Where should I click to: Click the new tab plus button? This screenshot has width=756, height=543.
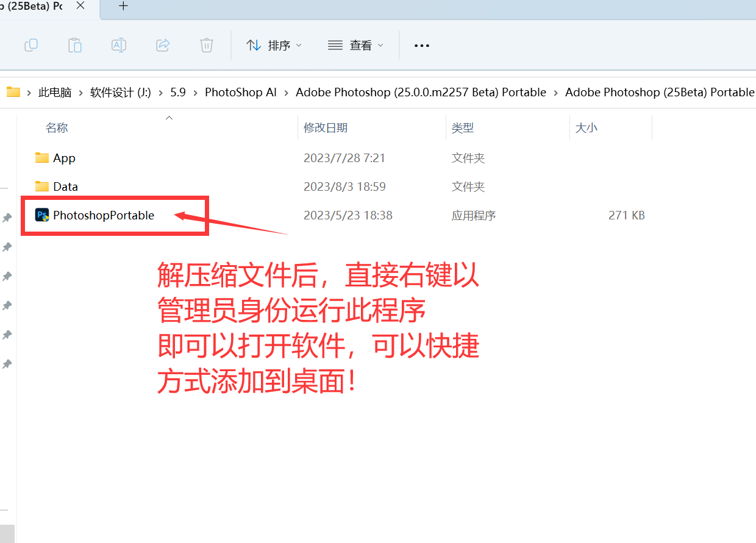pyautogui.click(x=123, y=6)
